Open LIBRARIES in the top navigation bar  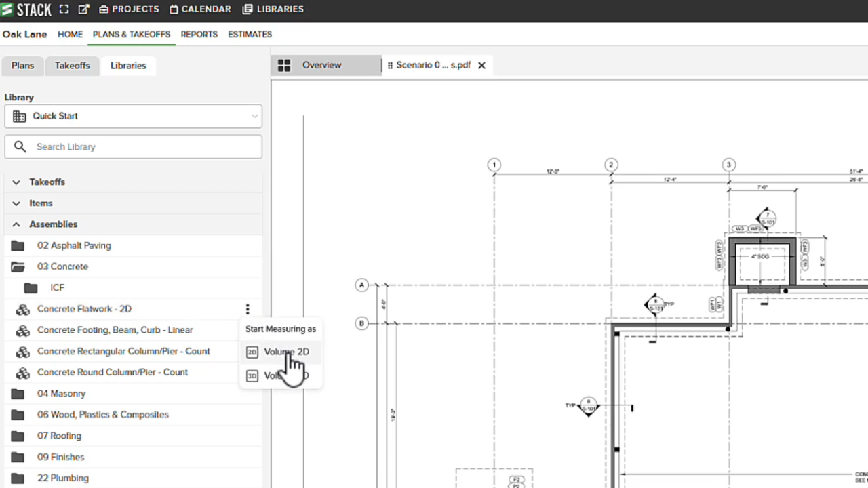pos(274,9)
